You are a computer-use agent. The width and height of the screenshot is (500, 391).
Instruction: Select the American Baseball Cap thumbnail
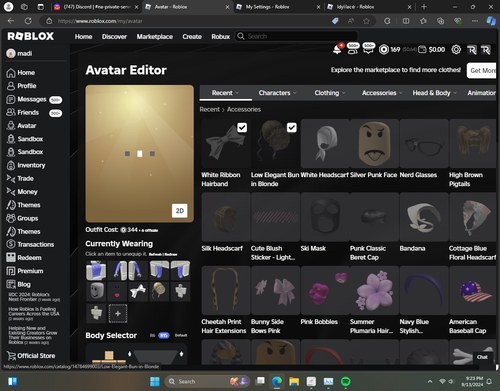(x=473, y=290)
